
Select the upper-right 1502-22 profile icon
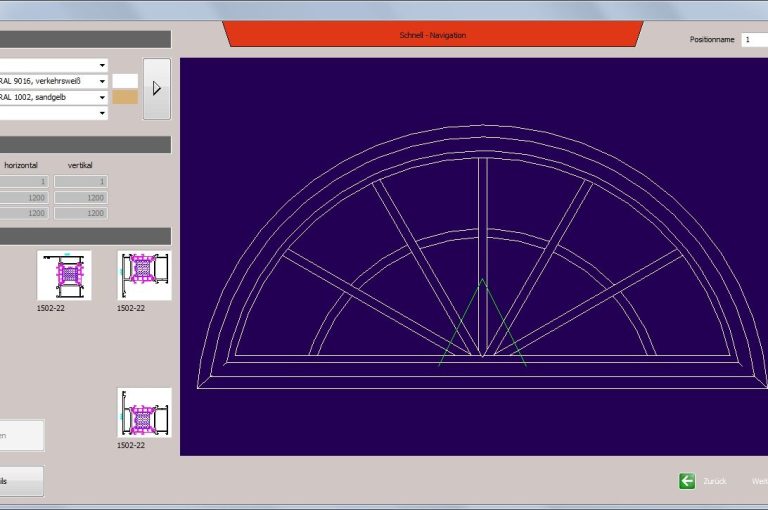pyautogui.click(x=144, y=276)
